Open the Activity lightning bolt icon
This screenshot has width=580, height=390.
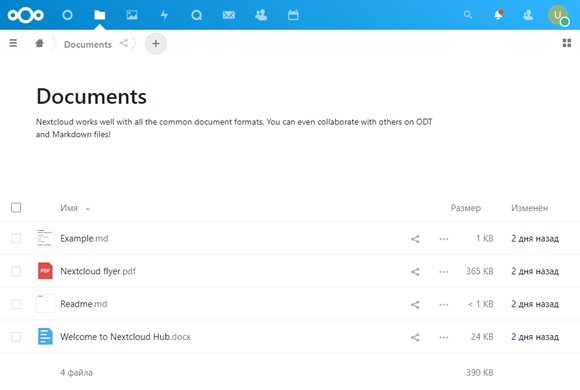coord(164,15)
